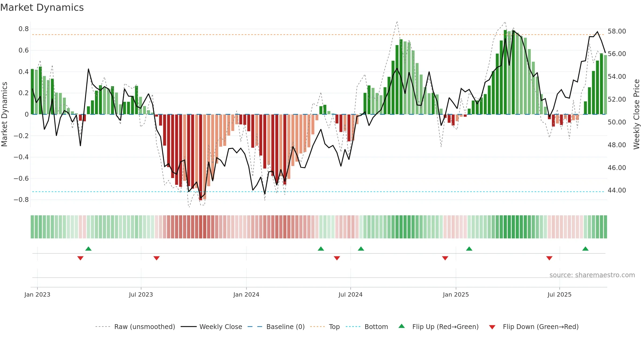Click the Flip Down triangle just after Jul 2023
644x362 pixels.
click(156, 258)
